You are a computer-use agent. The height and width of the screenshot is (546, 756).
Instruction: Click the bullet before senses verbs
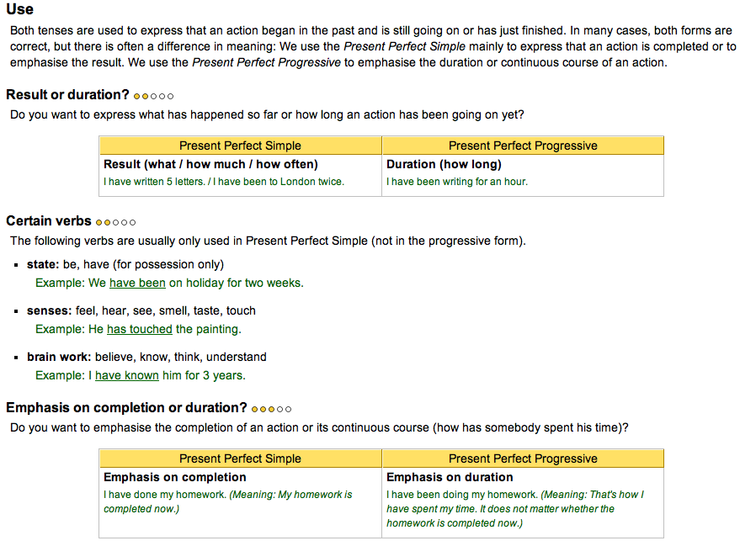pos(16,311)
